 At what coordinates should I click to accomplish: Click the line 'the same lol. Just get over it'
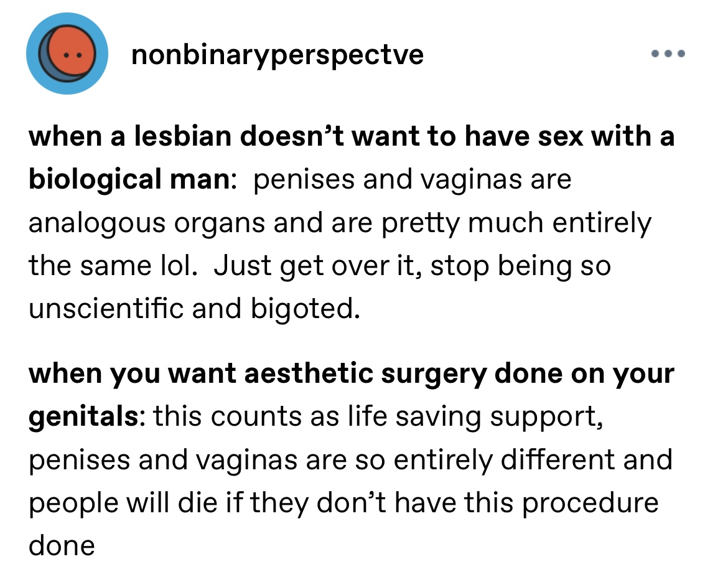tap(319, 266)
